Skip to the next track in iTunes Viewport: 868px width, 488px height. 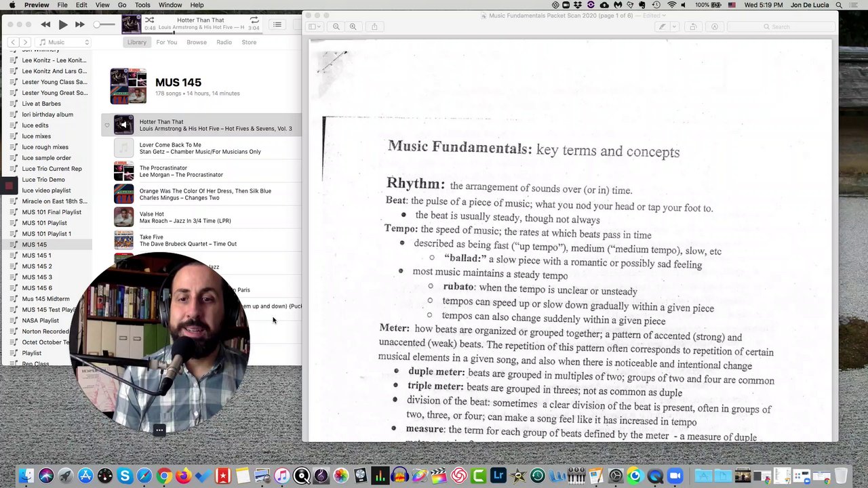(x=79, y=24)
